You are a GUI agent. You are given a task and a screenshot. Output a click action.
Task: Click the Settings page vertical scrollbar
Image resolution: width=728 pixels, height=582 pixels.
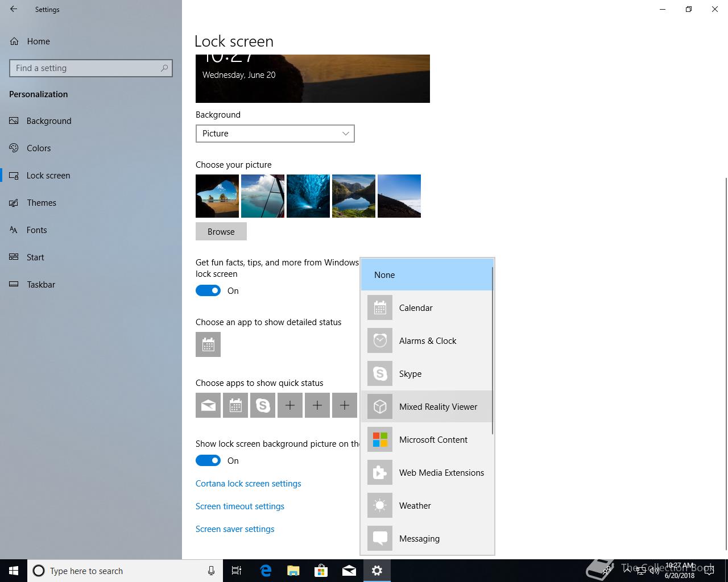point(726,364)
